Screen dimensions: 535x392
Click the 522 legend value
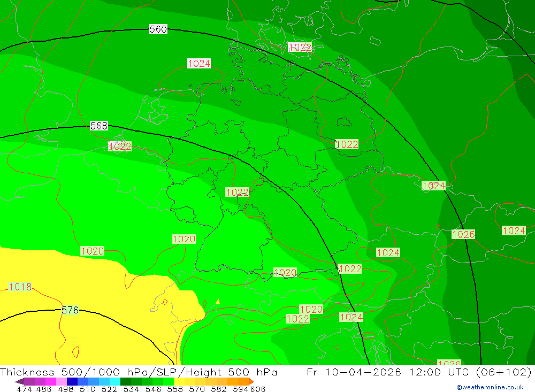click(109, 389)
